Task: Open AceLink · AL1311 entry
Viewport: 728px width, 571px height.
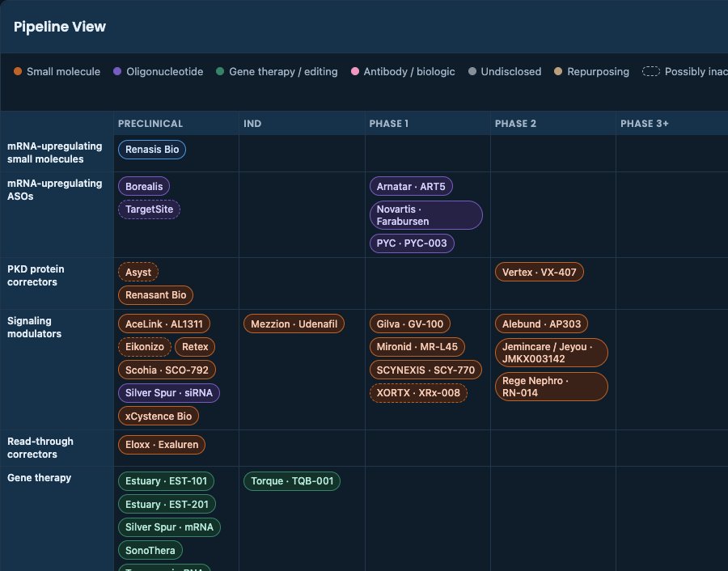Action: [x=164, y=324]
